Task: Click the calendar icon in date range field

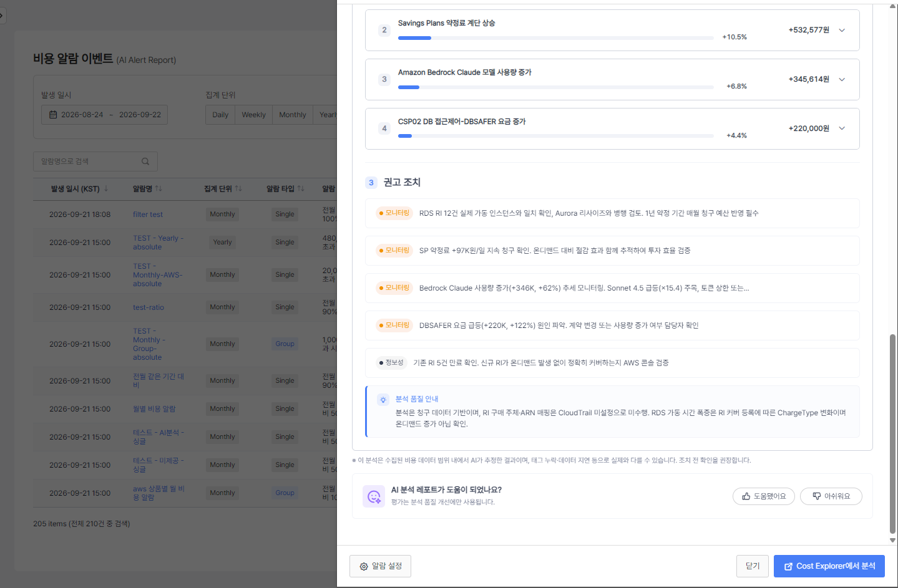Action: tap(53, 115)
